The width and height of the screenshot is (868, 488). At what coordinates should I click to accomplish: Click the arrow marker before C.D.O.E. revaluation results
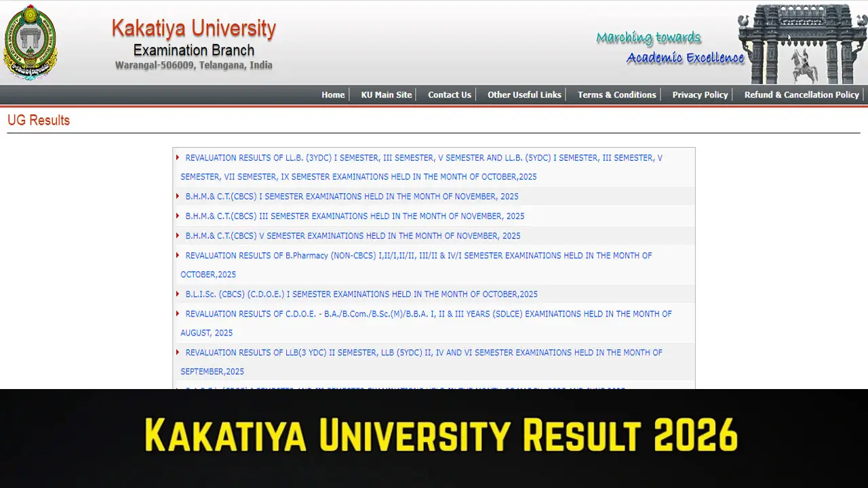(x=178, y=314)
